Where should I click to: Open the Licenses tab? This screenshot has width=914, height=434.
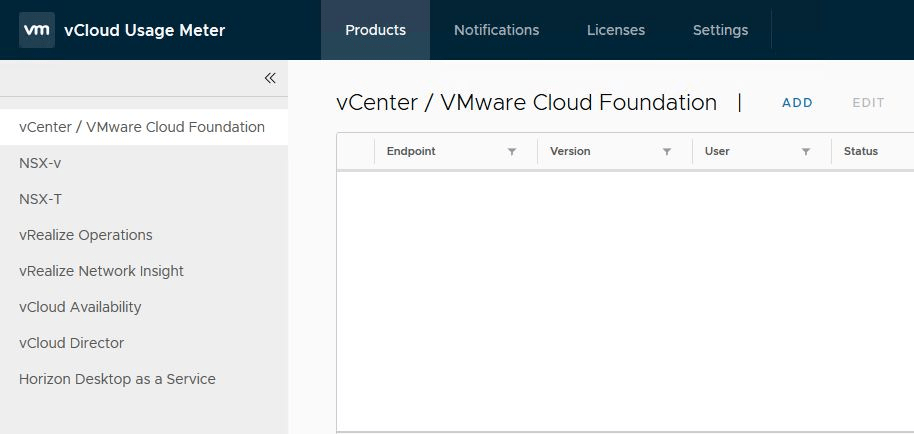click(x=616, y=30)
